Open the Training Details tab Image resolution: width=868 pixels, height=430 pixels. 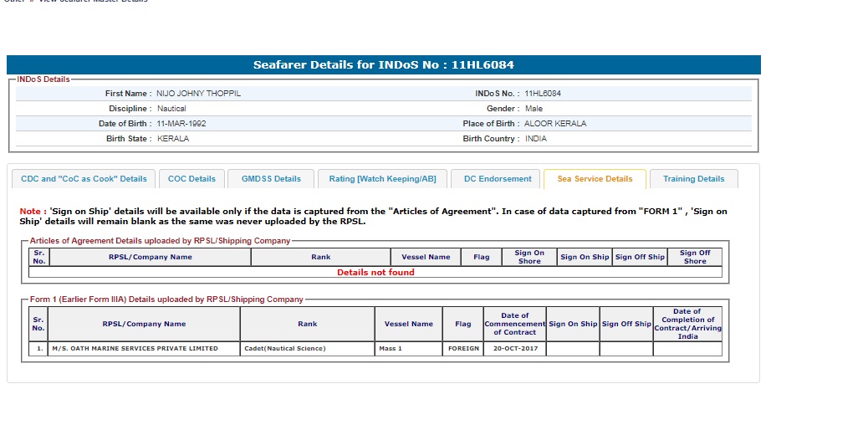(693, 179)
